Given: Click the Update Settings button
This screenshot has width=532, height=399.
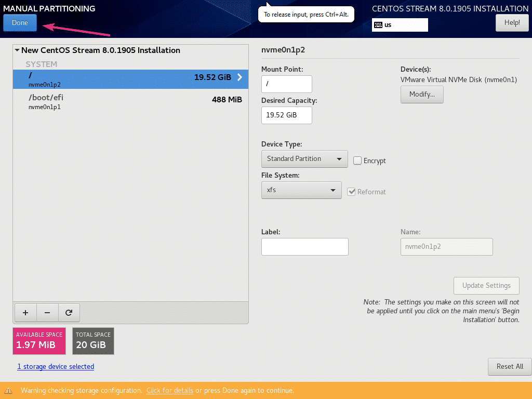Looking at the screenshot, I should [x=486, y=286].
